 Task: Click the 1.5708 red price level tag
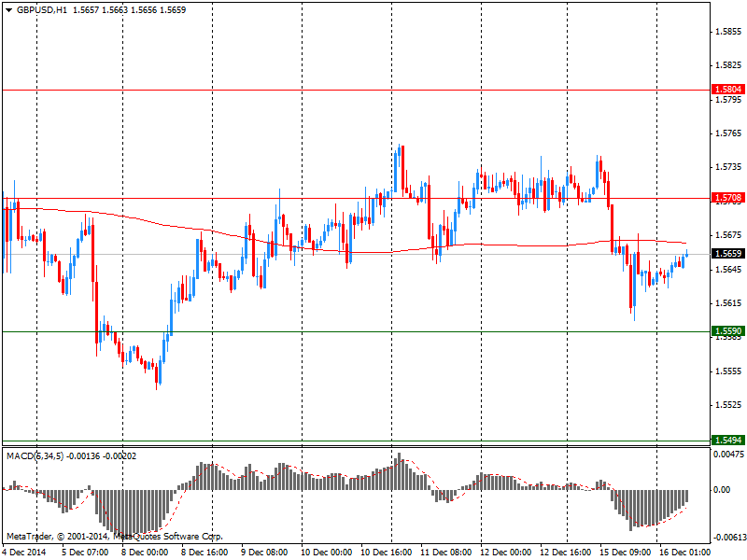(x=727, y=197)
